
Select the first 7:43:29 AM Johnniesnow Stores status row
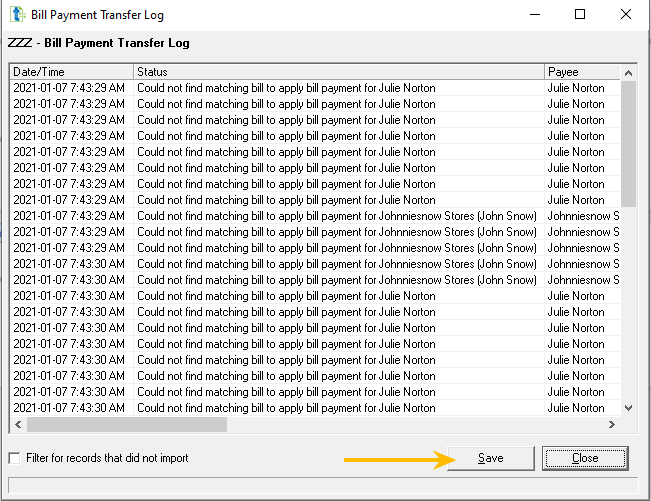click(x=337, y=216)
